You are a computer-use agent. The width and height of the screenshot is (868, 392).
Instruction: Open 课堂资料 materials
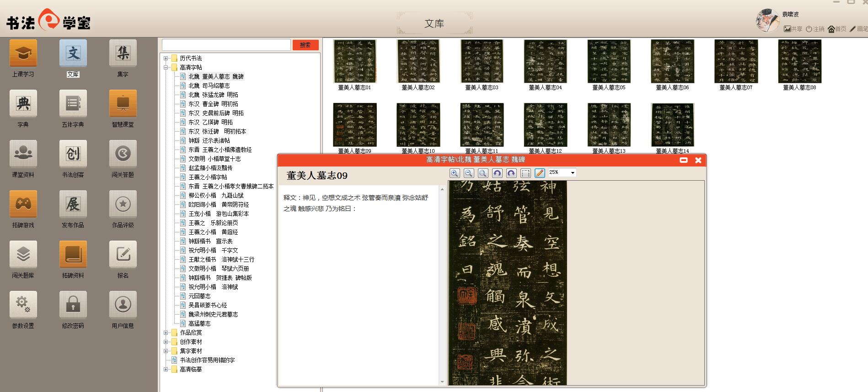click(x=23, y=154)
